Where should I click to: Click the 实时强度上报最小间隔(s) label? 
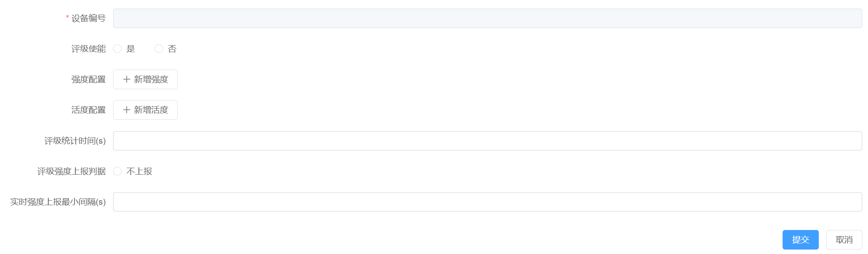58,202
